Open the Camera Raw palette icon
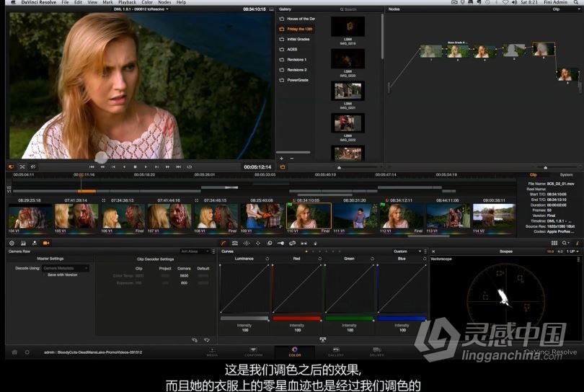584x392 pixels. coord(46,243)
